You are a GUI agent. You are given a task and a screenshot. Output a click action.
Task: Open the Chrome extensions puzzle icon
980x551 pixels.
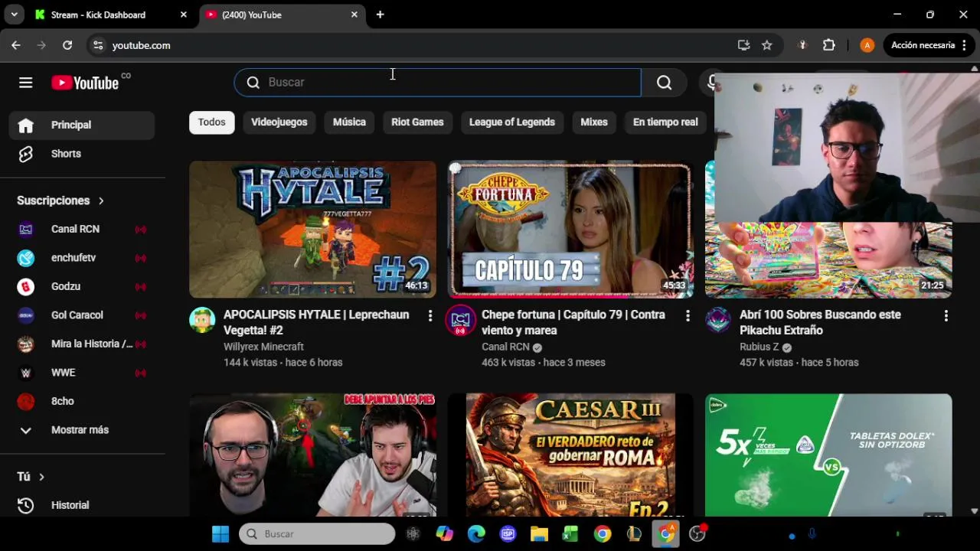click(x=828, y=45)
